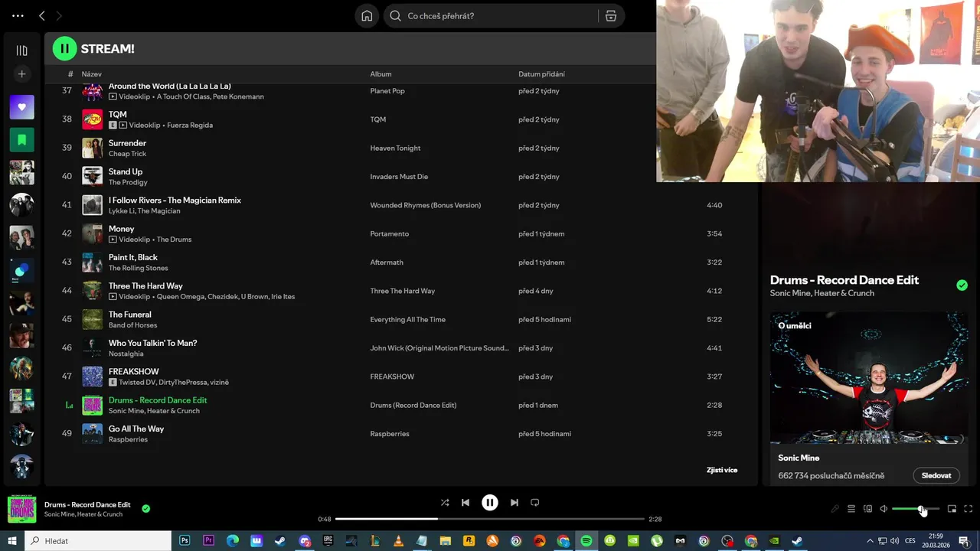Screen dimensions: 980x551
Task: Open Photoshop from the taskbar
Action: coord(185,540)
